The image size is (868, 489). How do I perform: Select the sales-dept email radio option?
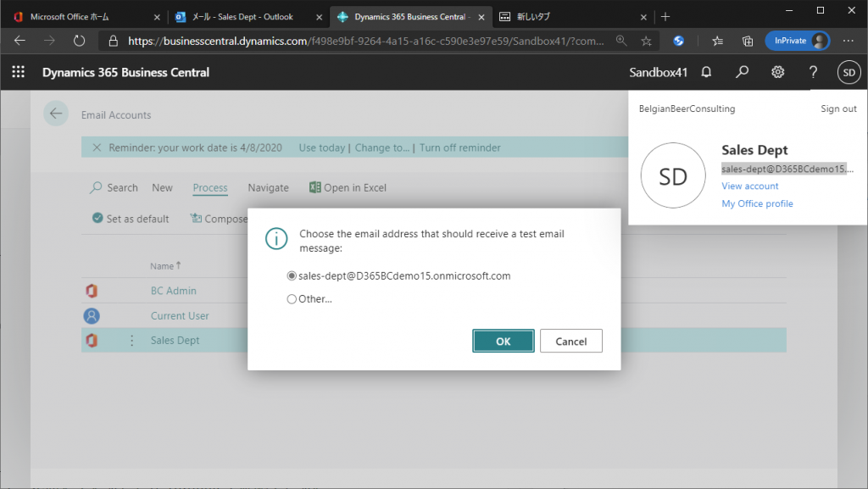pos(292,275)
